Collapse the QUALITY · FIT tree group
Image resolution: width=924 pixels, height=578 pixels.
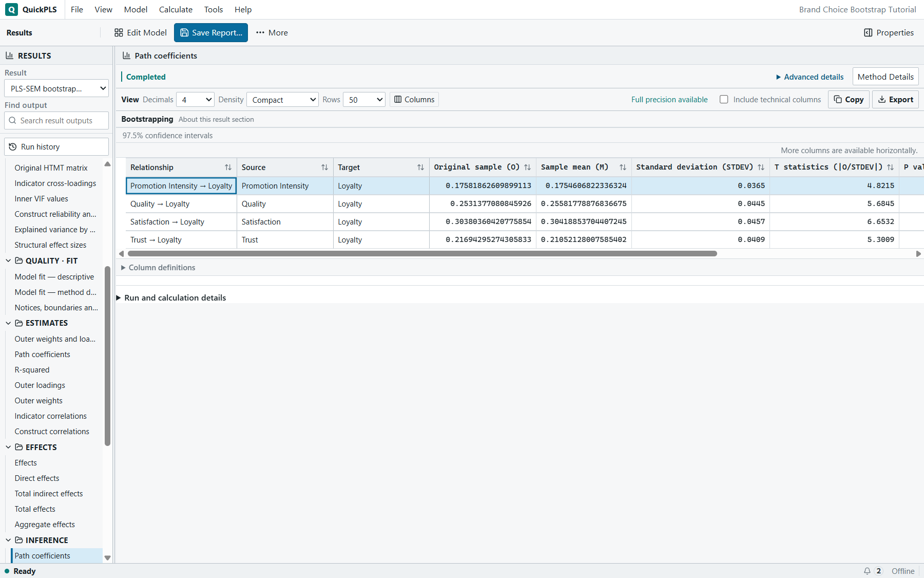coord(8,260)
